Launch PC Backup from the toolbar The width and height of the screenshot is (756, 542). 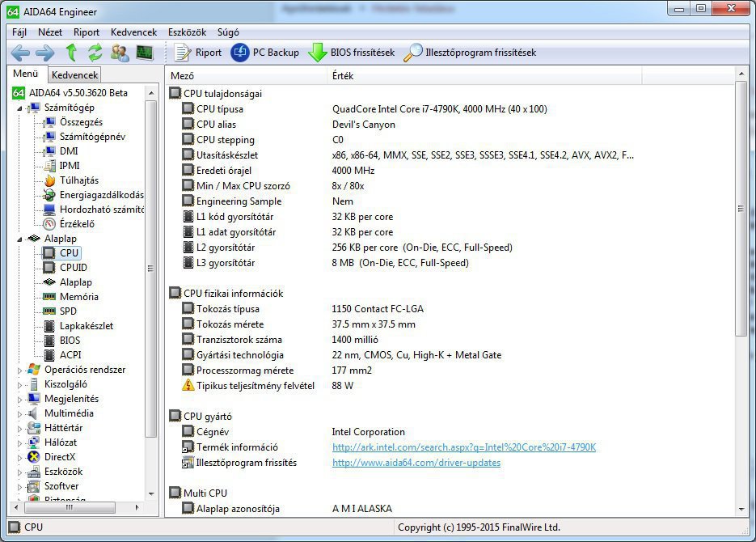click(265, 53)
